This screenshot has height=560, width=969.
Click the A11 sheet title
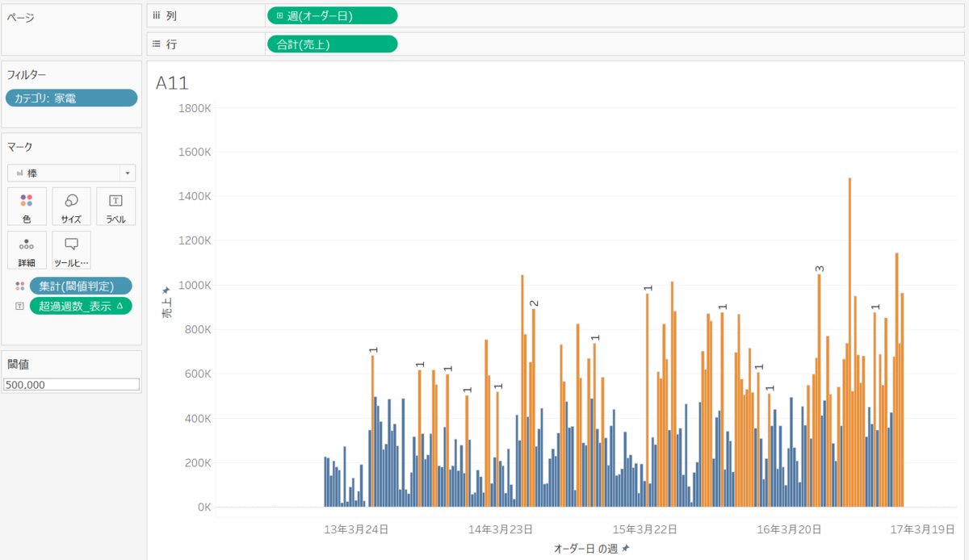pyautogui.click(x=172, y=82)
